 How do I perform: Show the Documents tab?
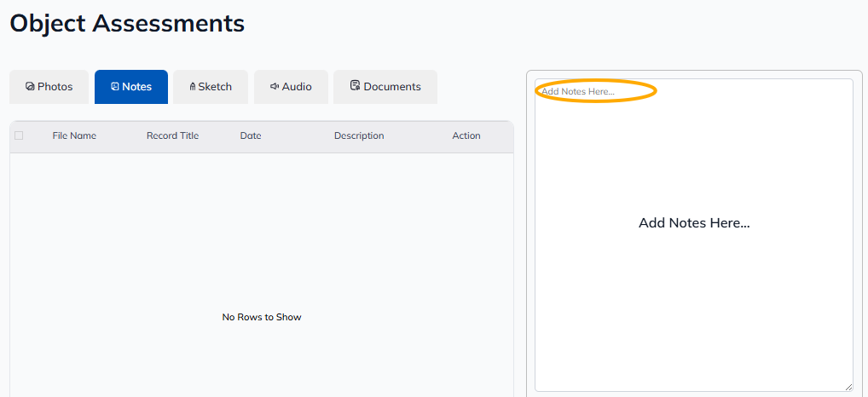point(385,87)
